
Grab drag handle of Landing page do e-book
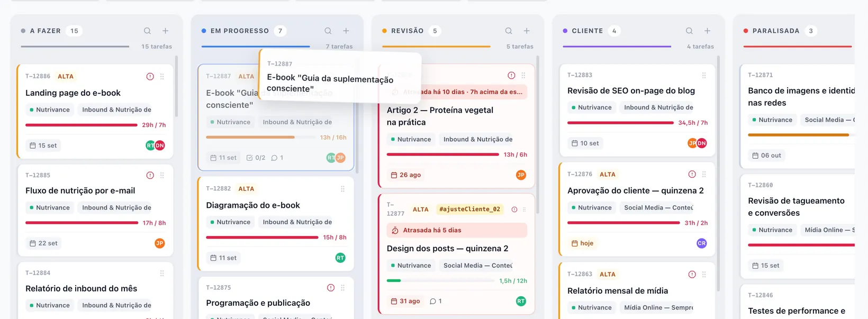pyautogui.click(x=162, y=77)
